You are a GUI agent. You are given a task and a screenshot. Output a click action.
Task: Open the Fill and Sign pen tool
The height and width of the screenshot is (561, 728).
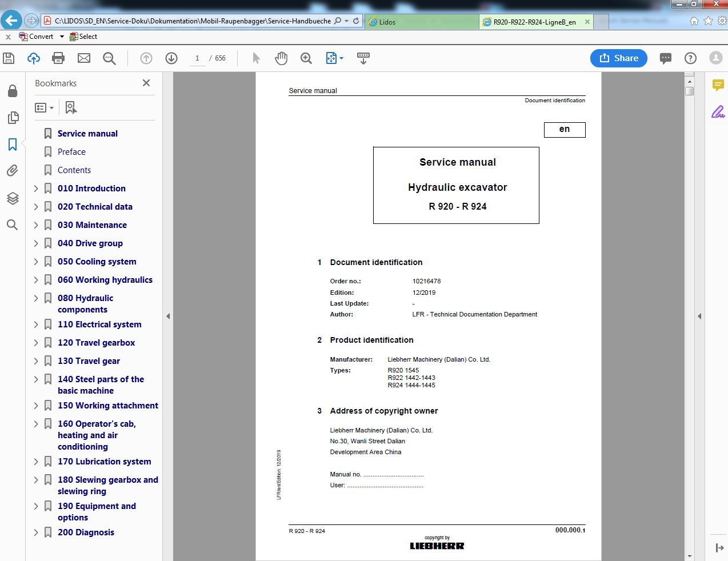pyautogui.click(x=718, y=111)
